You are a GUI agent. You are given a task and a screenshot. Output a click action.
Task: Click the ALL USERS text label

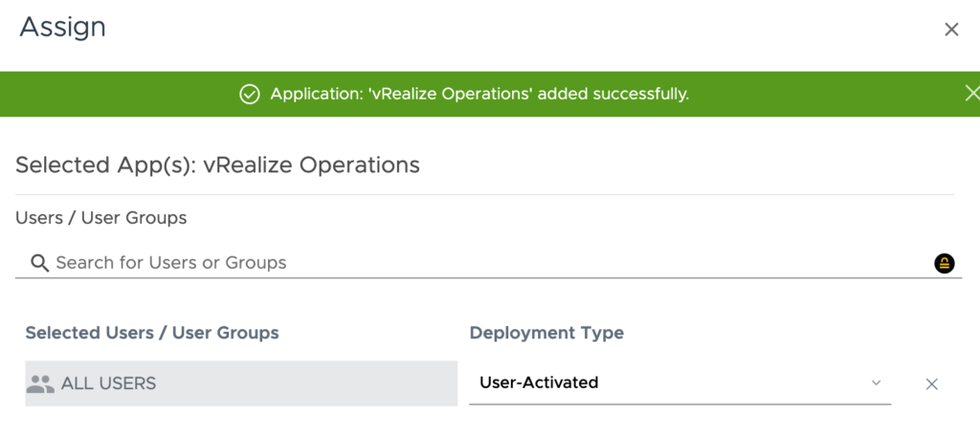tap(108, 383)
